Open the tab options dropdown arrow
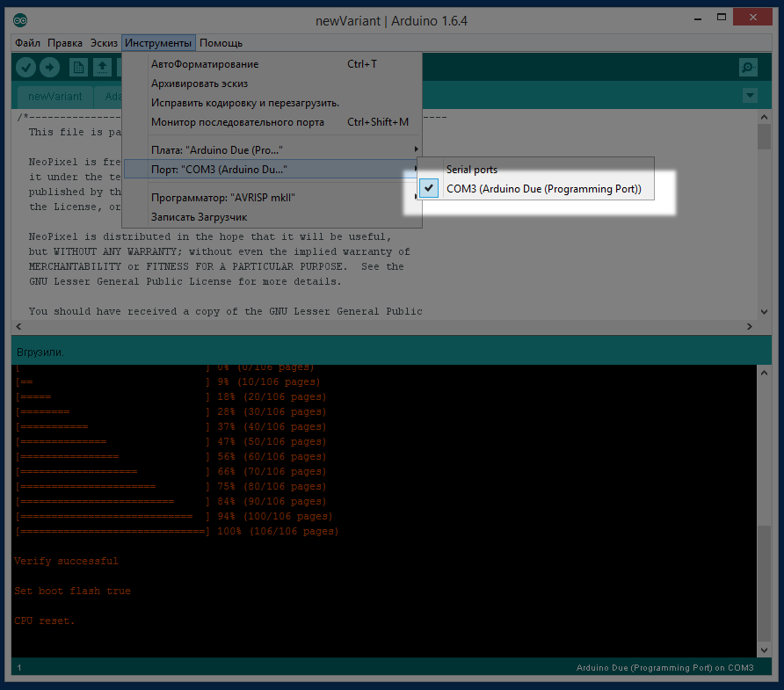Screen dimensions: 784x690 pos(750,95)
